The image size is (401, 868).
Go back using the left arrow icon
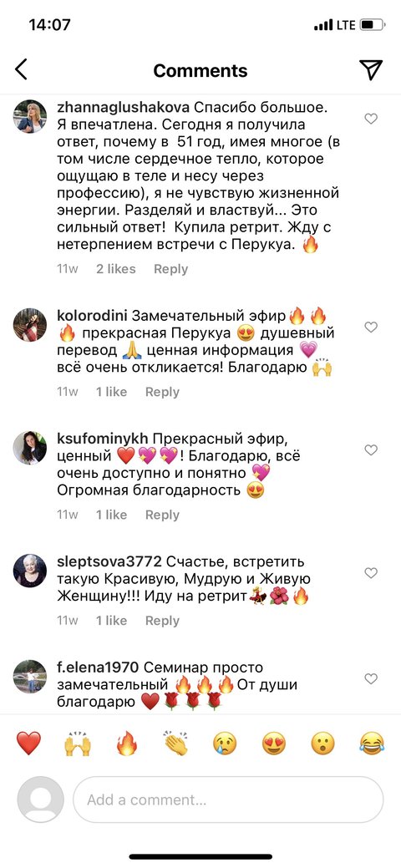[x=21, y=69]
